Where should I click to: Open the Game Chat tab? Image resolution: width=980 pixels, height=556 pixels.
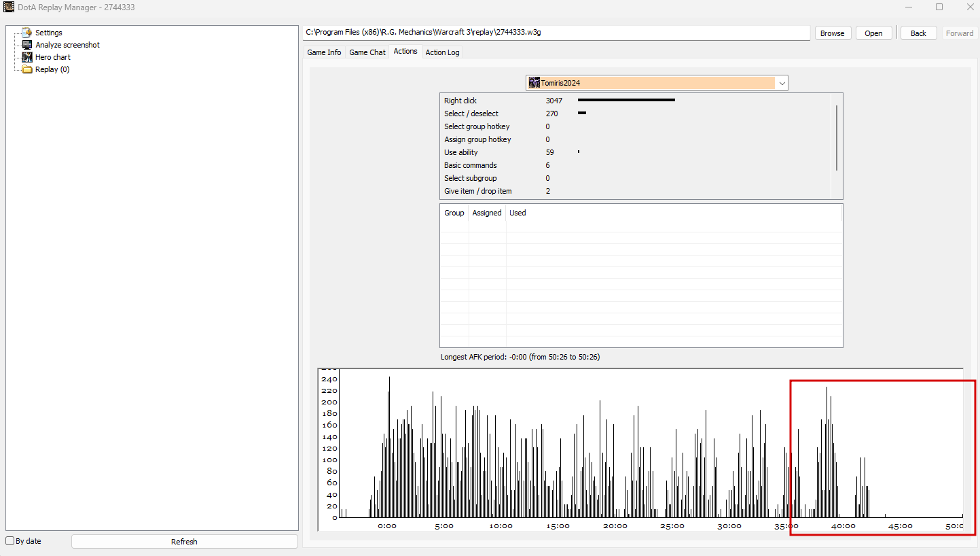point(367,52)
